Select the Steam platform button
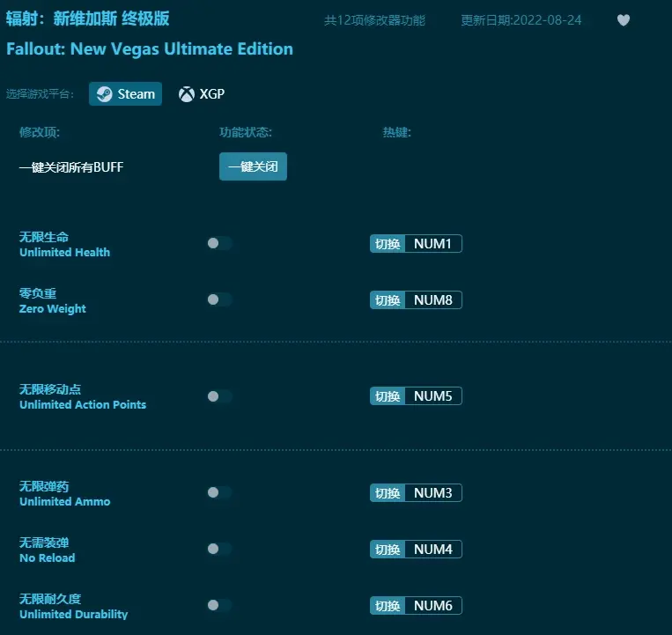 pyautogui.click(x=125, y=94)
